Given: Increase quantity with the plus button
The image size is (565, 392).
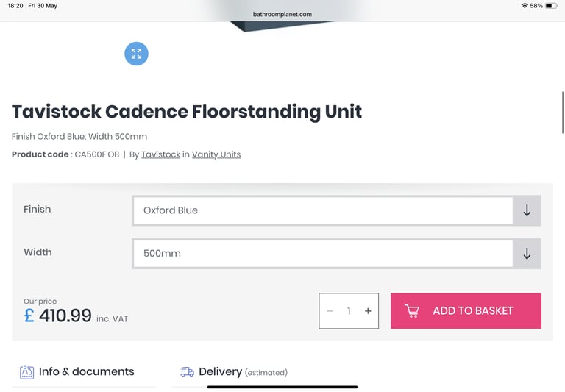Looking at the screenshot, I should point(368,311).
